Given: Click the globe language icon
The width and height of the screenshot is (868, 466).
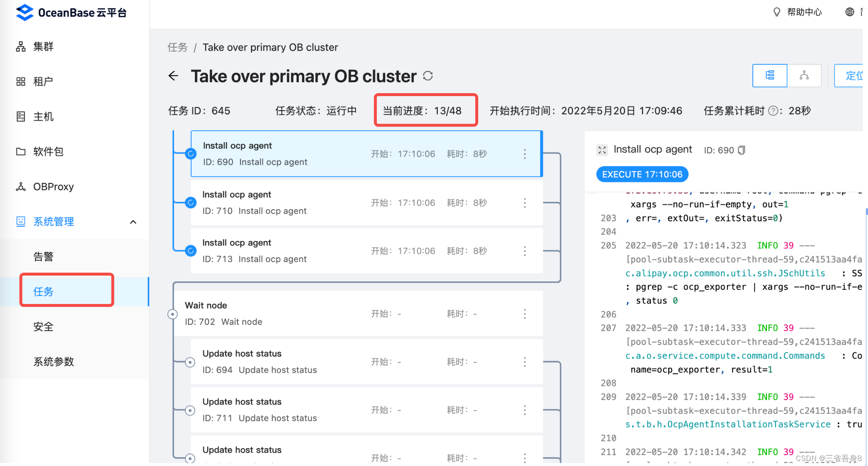Looking at the screenshot, I should click(x=850, y=12).
